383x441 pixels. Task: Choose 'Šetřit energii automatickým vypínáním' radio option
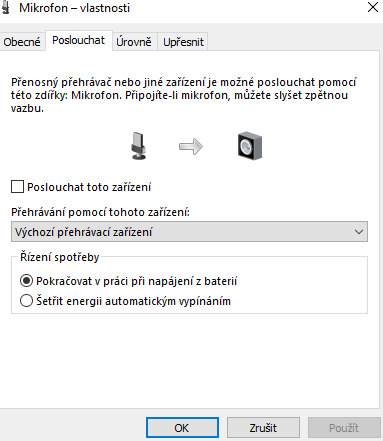[26, 301]
